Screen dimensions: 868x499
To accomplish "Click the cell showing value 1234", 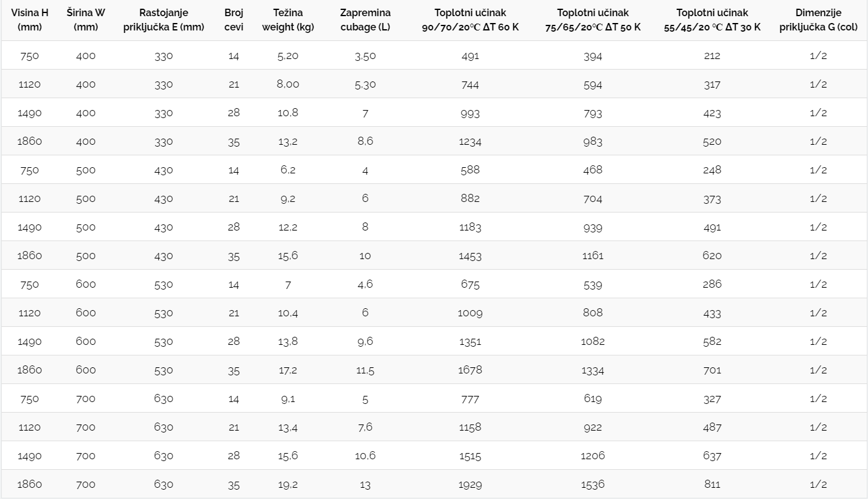I will 470,142.
